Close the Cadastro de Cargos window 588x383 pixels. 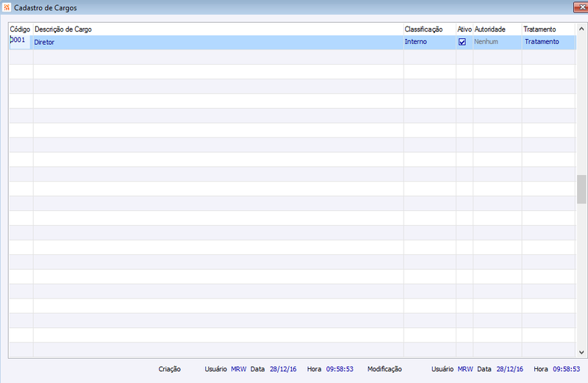coord(581,7)
